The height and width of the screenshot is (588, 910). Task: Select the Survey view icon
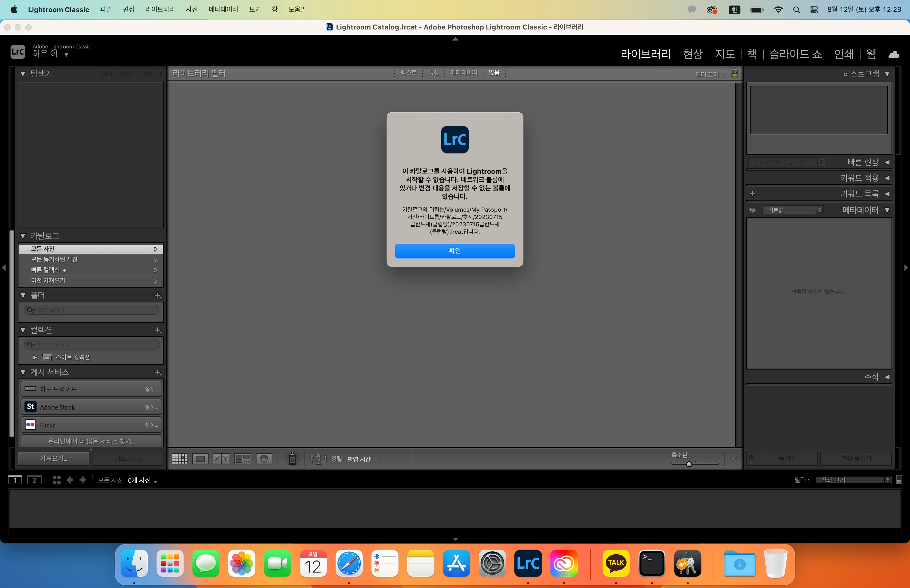point(243,459)
